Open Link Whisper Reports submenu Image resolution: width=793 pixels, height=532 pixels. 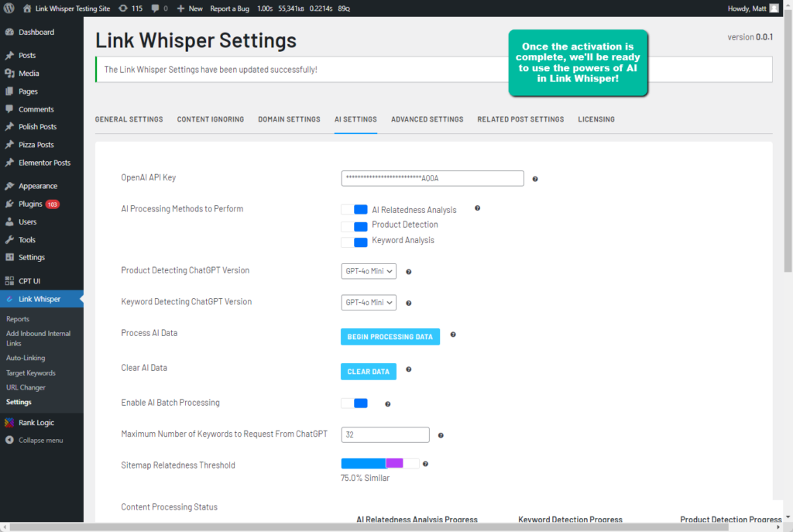(18, 319)
